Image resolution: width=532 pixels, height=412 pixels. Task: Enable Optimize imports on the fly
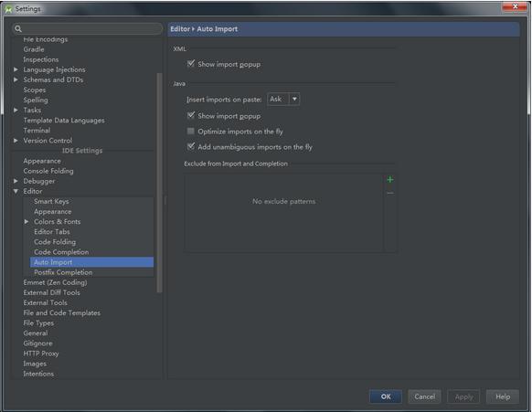pyautogui.click(x=191, y=131)
